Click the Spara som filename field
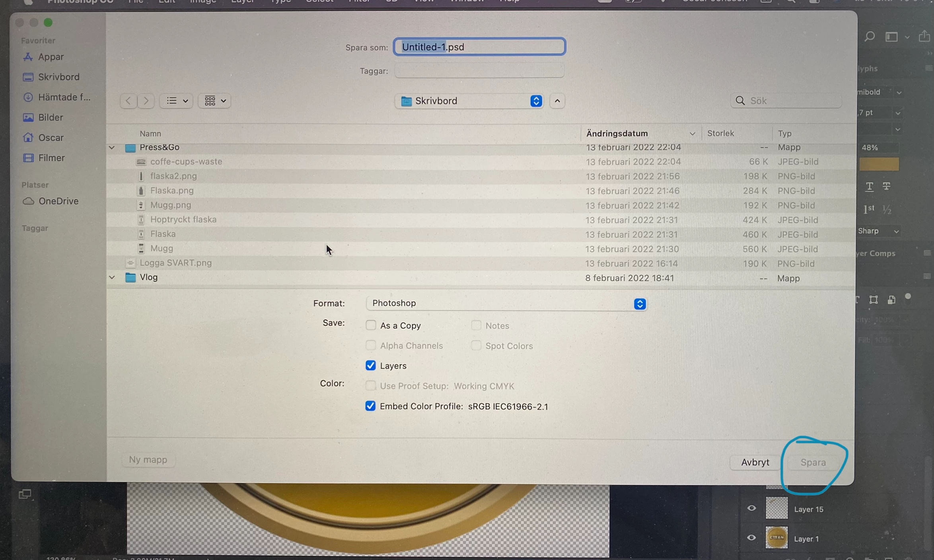 479,47
